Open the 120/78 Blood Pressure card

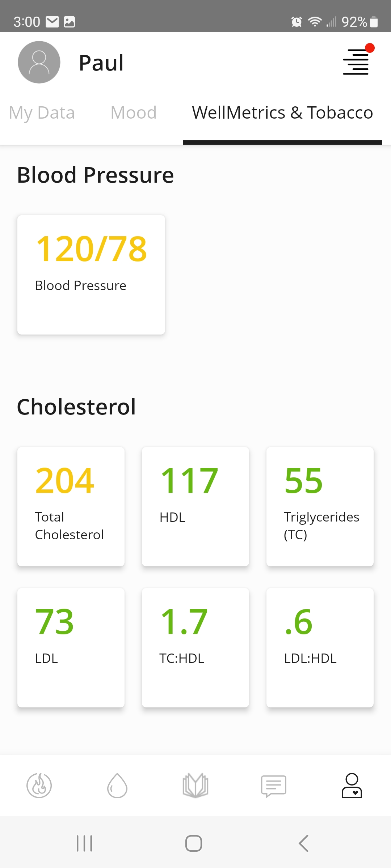tap(91, 275)
